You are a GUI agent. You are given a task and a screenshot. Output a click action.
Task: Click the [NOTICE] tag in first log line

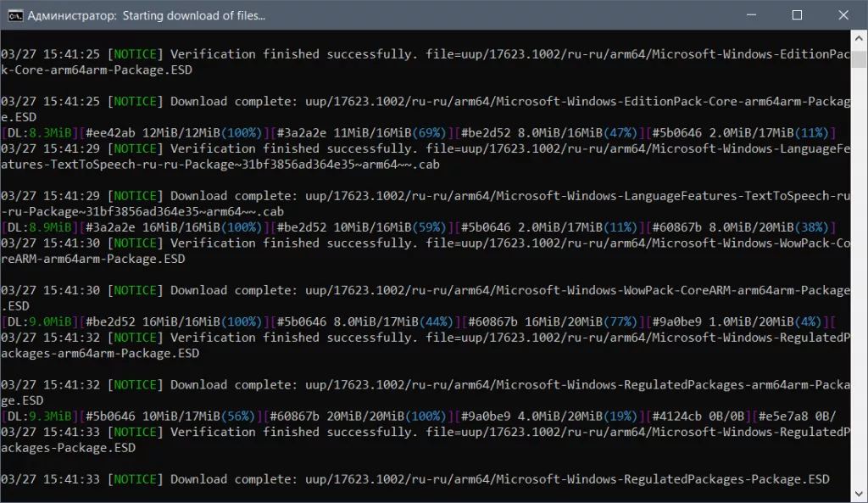pyautogui.click(x=135, y=54)
